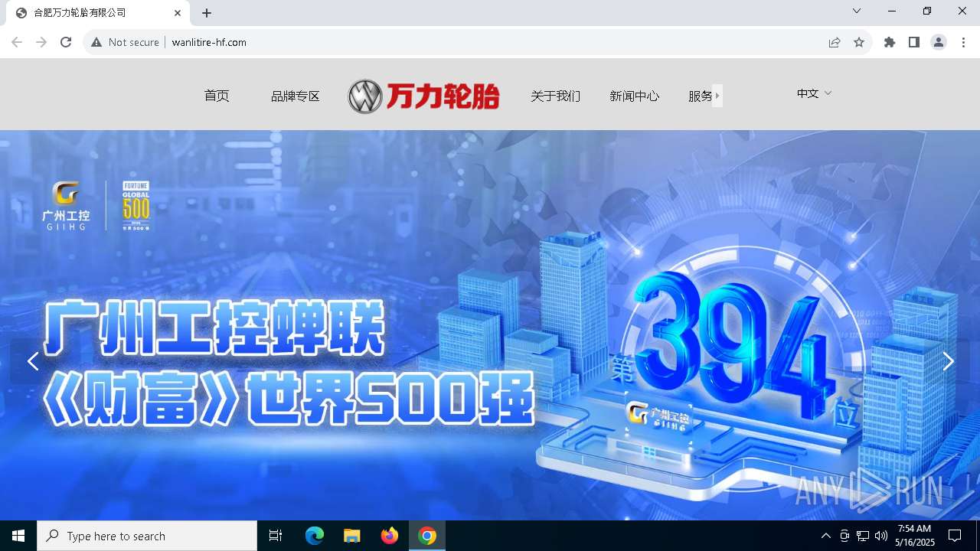Screen dimensions: 980x551
Task: Click the taskbar search box
Action: [x=147, y=536]
